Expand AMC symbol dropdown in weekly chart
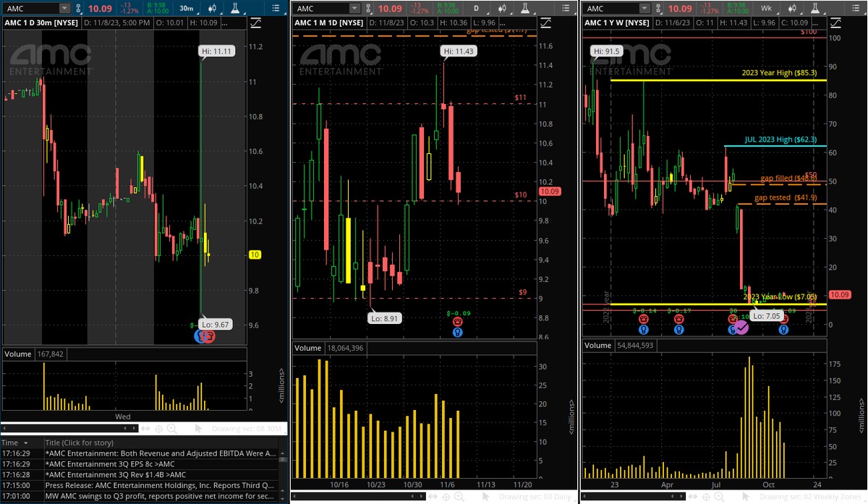This screenshot has height=504, width=868. [644, 8]
